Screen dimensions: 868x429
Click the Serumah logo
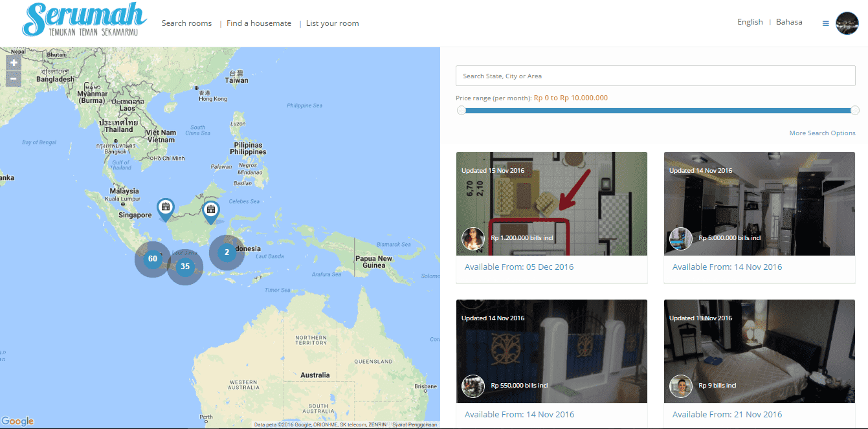coord(84,19)
